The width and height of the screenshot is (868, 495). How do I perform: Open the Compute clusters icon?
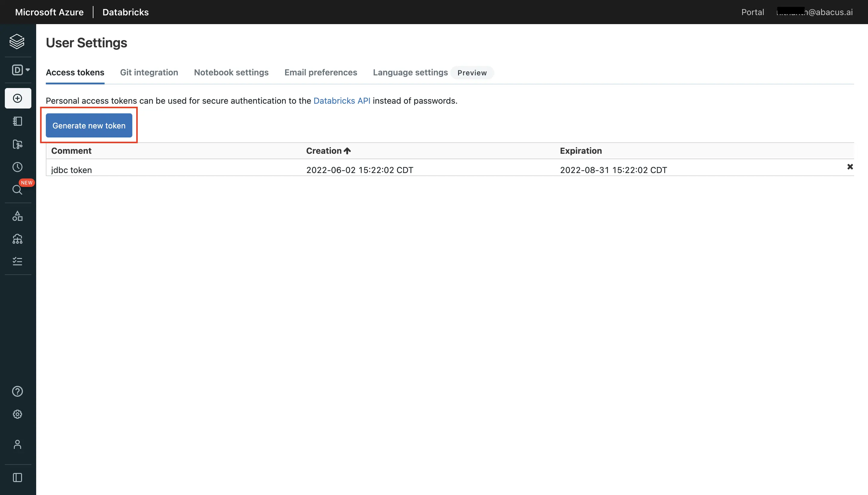(x=17, y=239)
